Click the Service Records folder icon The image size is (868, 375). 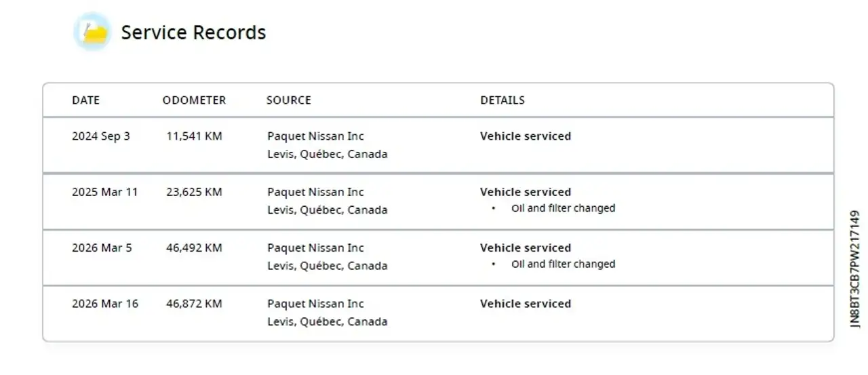(92, 32)
